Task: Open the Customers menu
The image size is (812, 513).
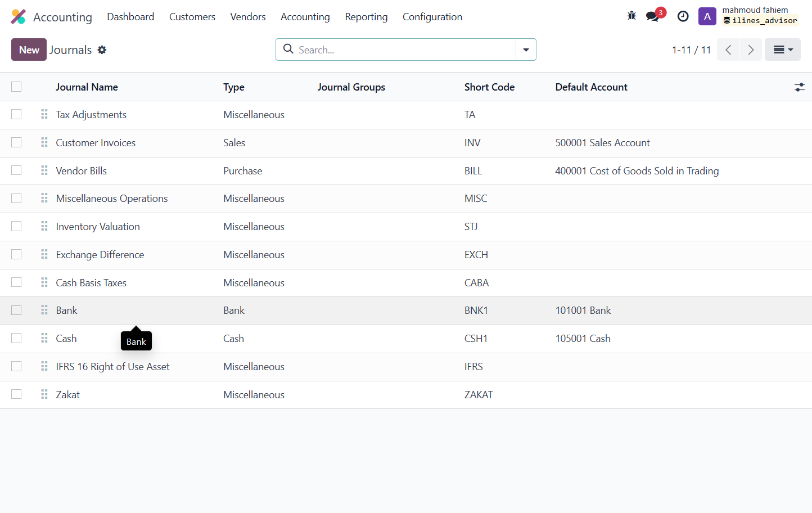Action: [192, 17]
